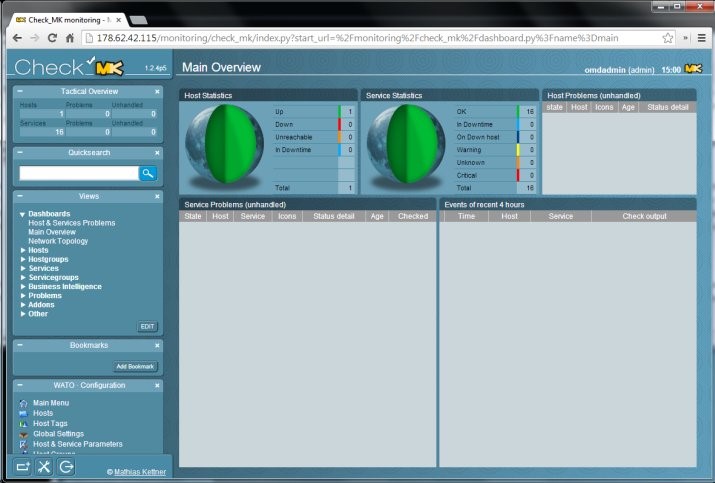Expand the Business Intelligence tree node

click(x=23, y=286)
